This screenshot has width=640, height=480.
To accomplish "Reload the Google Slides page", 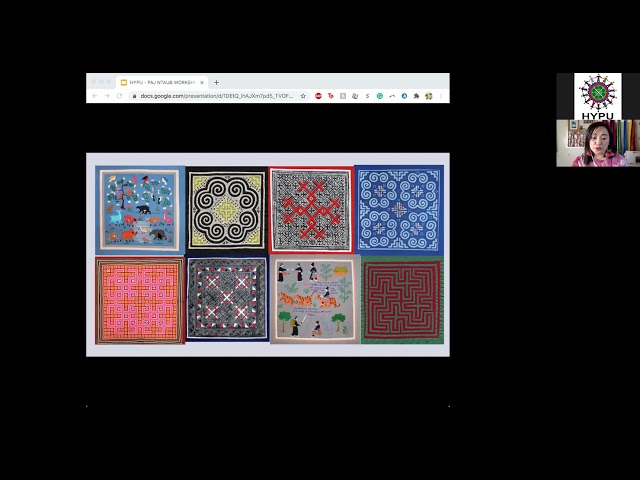I will (119, 96).
